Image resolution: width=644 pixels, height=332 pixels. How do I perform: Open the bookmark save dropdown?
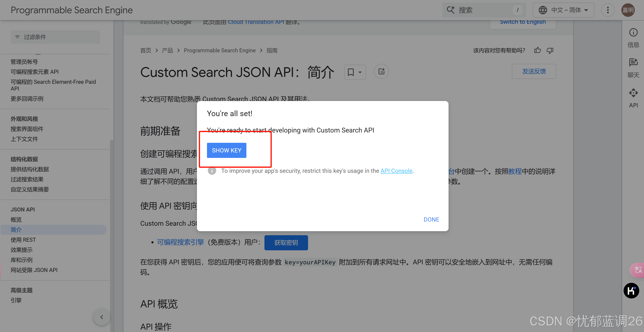click(355, 72)
